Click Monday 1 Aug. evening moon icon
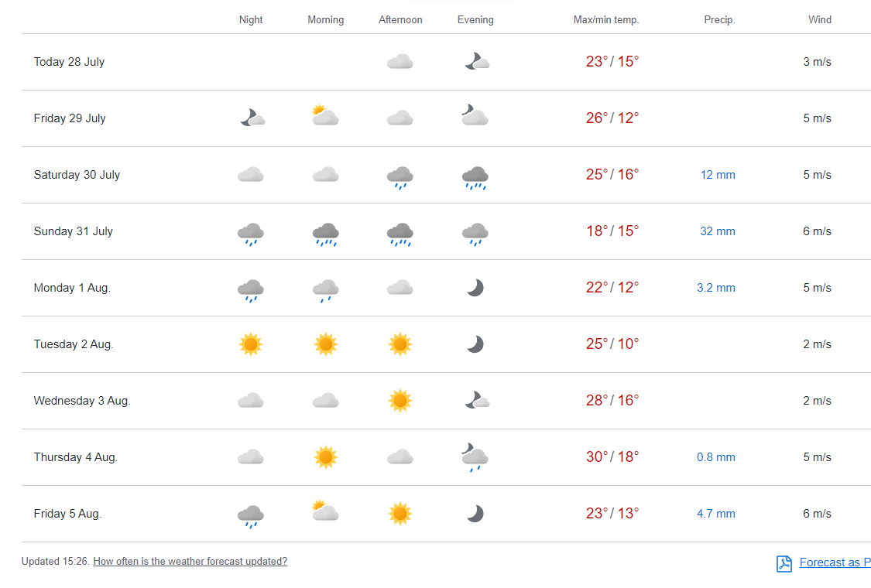 click(475, 288)
